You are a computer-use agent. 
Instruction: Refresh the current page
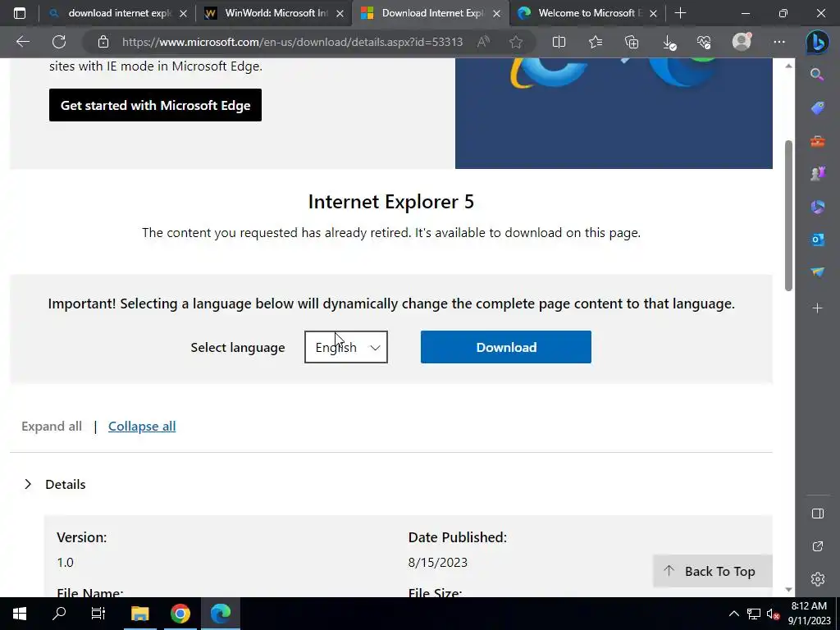click(59, 42)
